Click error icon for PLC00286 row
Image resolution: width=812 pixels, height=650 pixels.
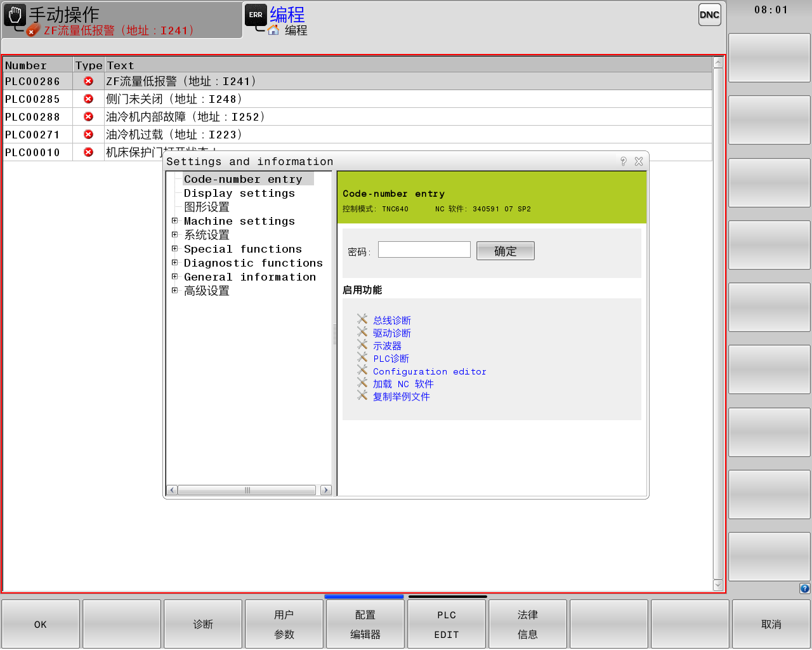coord(88,81)
